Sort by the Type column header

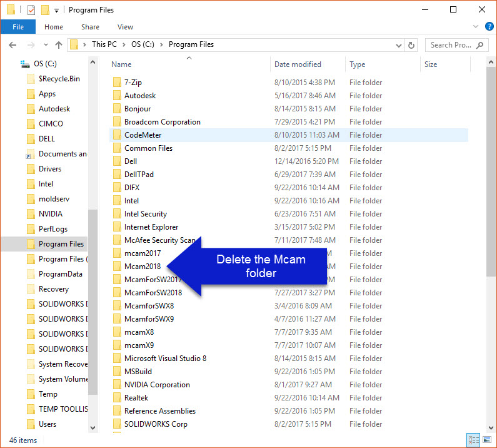coord(357,64)
